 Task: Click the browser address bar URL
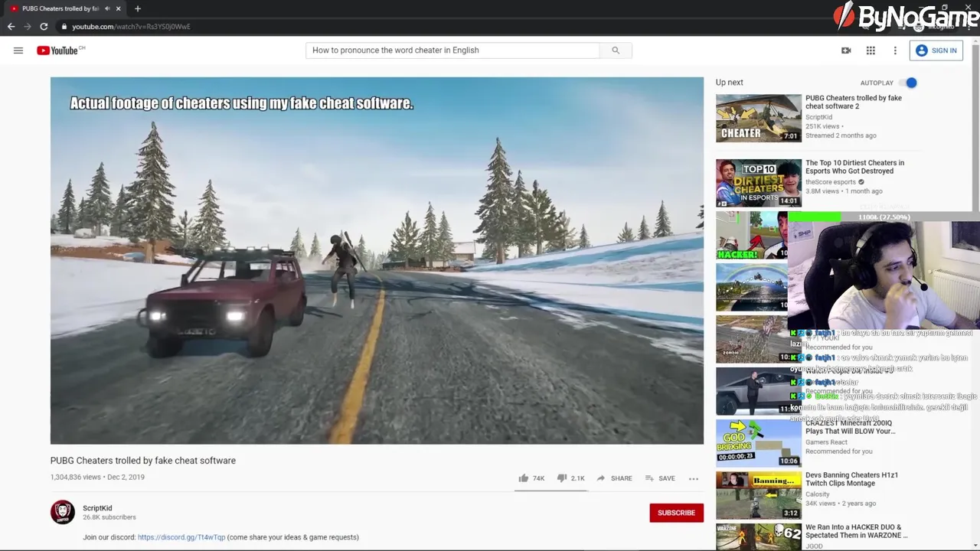[x=131, y=27]
